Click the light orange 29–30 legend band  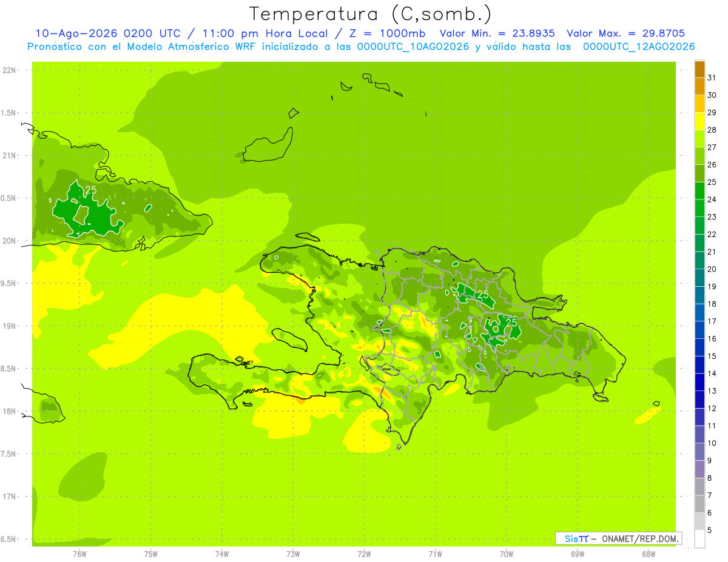699,104
